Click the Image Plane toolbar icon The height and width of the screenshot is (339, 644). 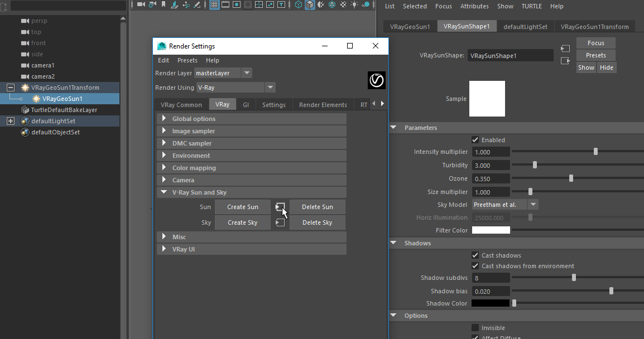(x=175, y=4)
